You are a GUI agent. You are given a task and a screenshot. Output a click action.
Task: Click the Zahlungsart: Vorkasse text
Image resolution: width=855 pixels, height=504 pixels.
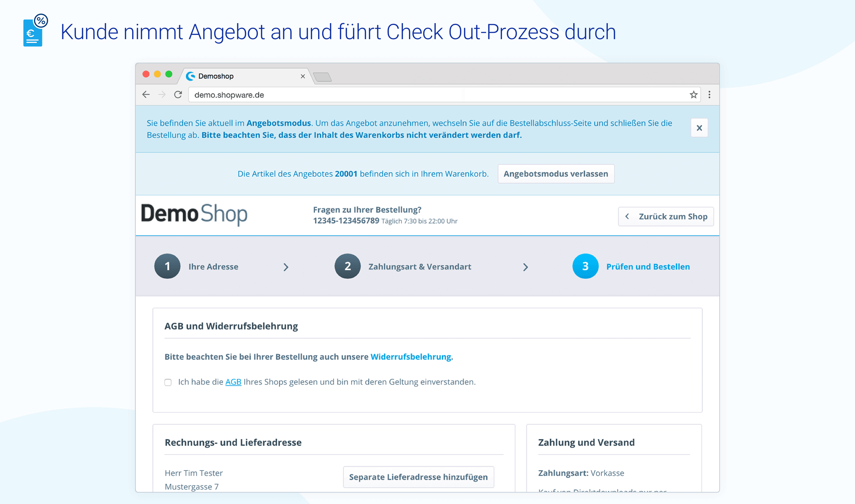point(581,473)
